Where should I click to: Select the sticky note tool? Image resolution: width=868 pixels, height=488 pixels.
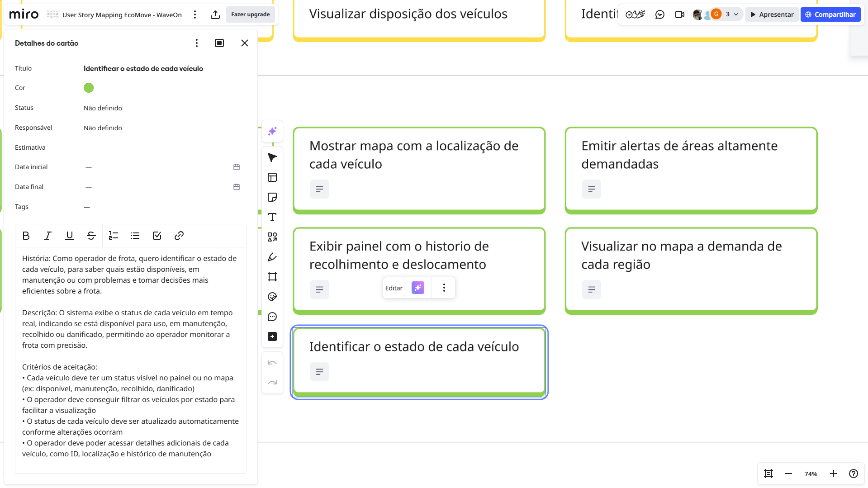(272, 197)
